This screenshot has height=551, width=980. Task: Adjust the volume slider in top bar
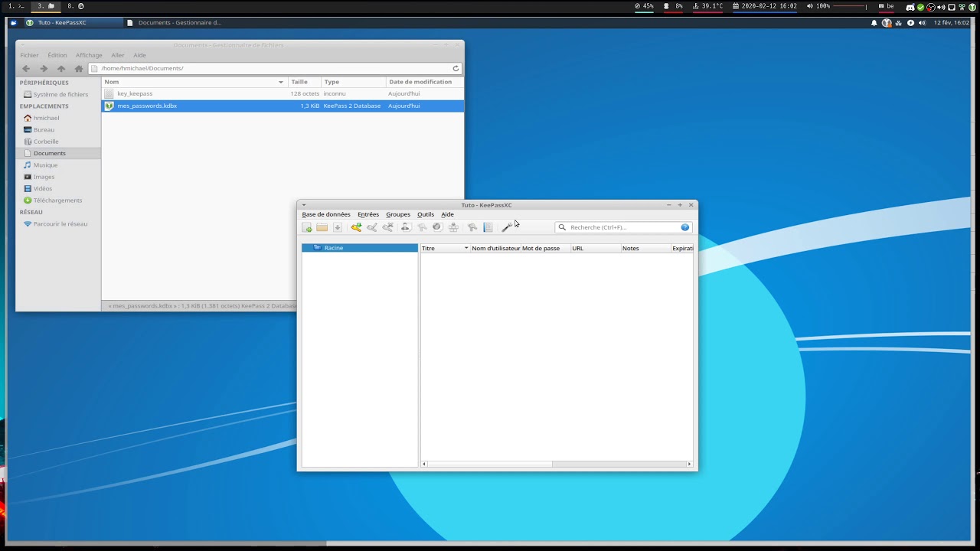coord(850,6)
